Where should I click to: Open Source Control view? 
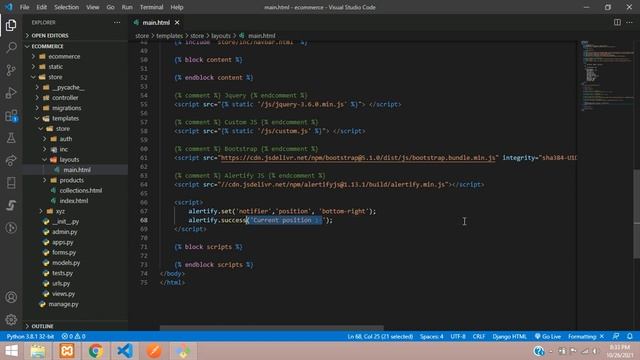point(11,70)
